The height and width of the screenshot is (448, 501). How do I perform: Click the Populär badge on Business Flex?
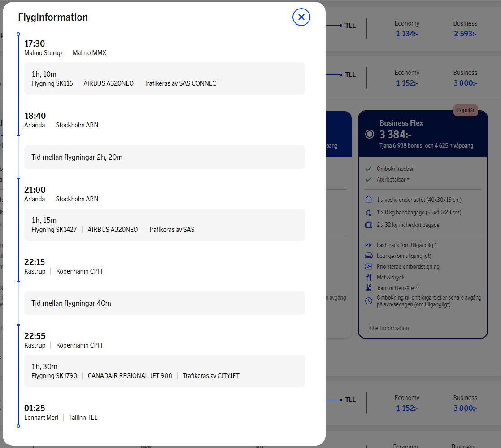click(x=466, y=110)
